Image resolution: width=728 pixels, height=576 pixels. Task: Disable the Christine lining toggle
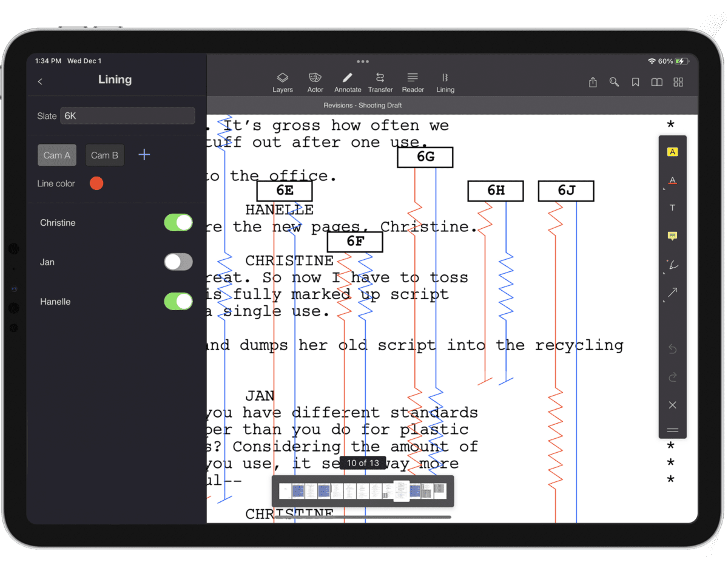click(178, 223)
